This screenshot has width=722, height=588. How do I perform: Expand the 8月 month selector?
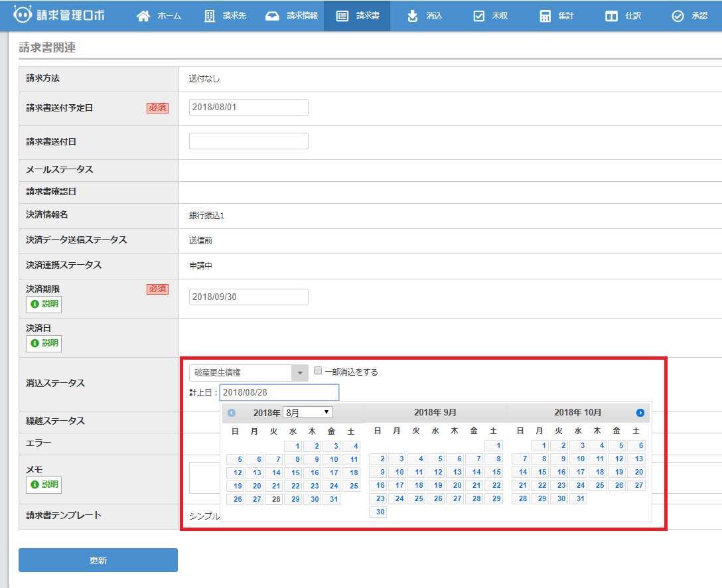click(x=308, y=413)
